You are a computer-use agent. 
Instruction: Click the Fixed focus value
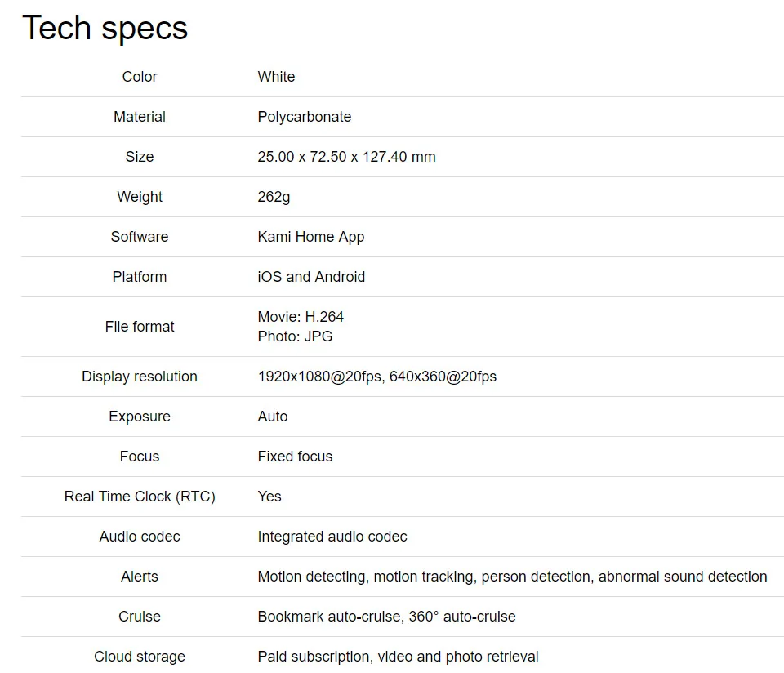click(295, 457)
